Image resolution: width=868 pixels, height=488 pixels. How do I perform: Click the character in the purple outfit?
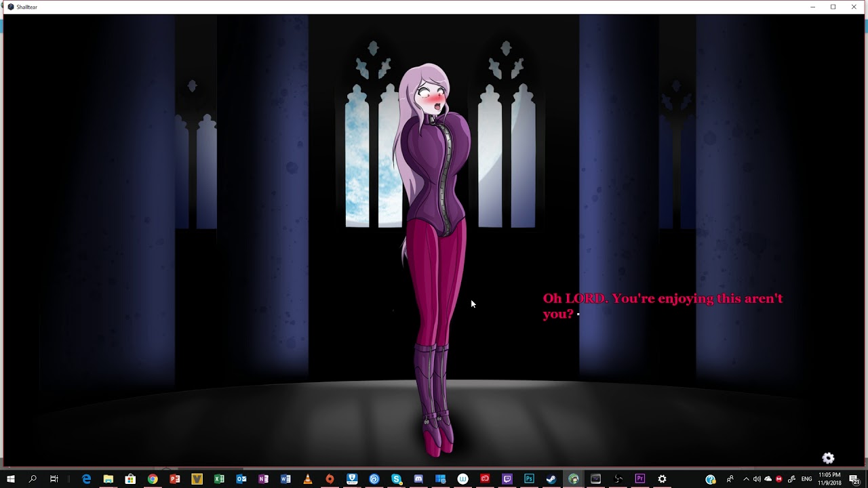434,261
